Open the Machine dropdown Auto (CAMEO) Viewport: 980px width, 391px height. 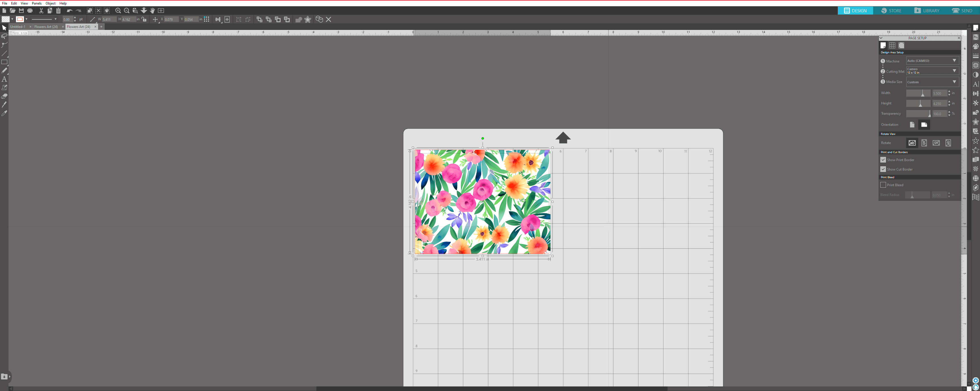coord(932,60)
